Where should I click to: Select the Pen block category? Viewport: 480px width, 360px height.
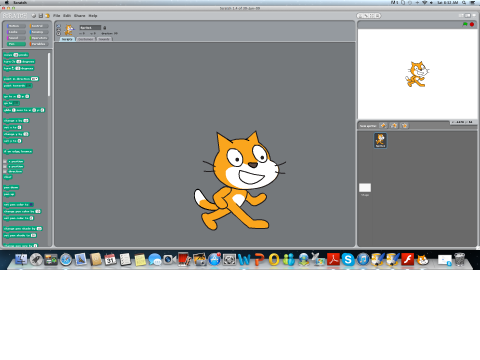coord(16,44)
